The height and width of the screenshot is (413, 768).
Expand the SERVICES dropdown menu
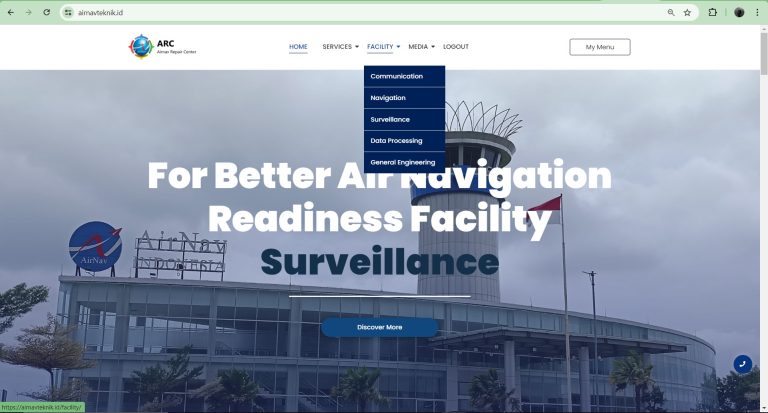click(x=340, y=47)
